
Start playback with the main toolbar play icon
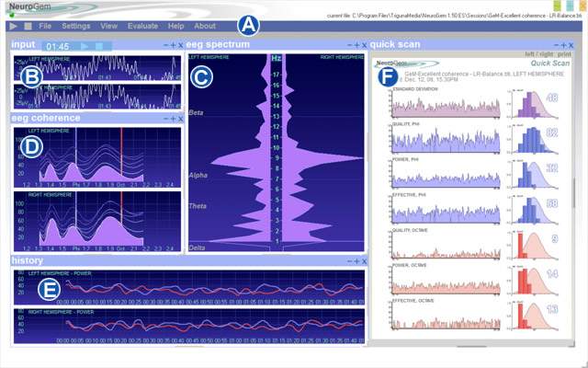pyautogui.click(x=14, y=27)
